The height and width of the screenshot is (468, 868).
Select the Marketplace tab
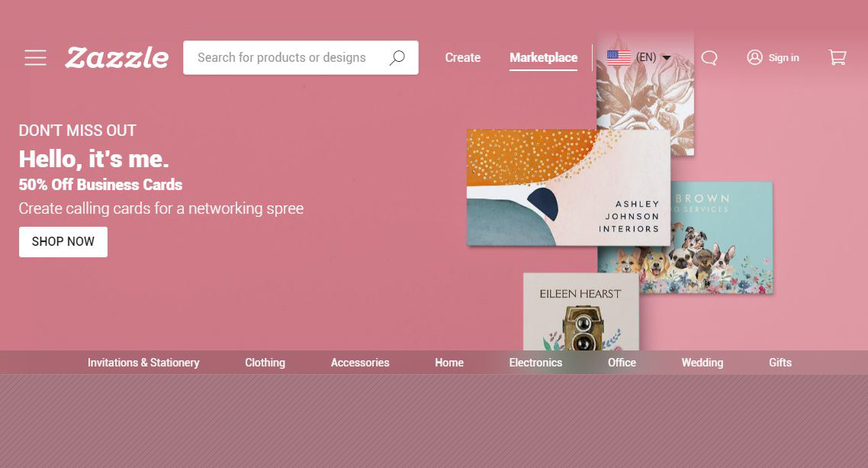pyautogui.click(x=544, y=57)
